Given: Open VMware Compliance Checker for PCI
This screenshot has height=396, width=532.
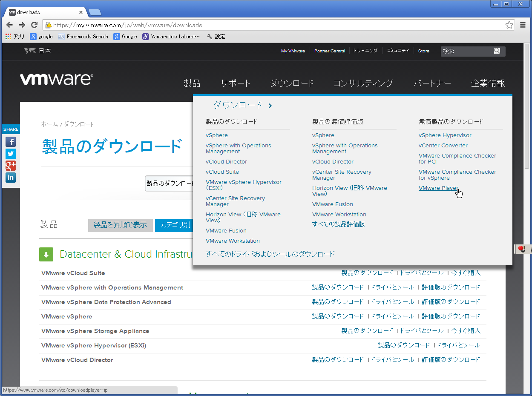Looking at the screenshot, I should (457, 159).
